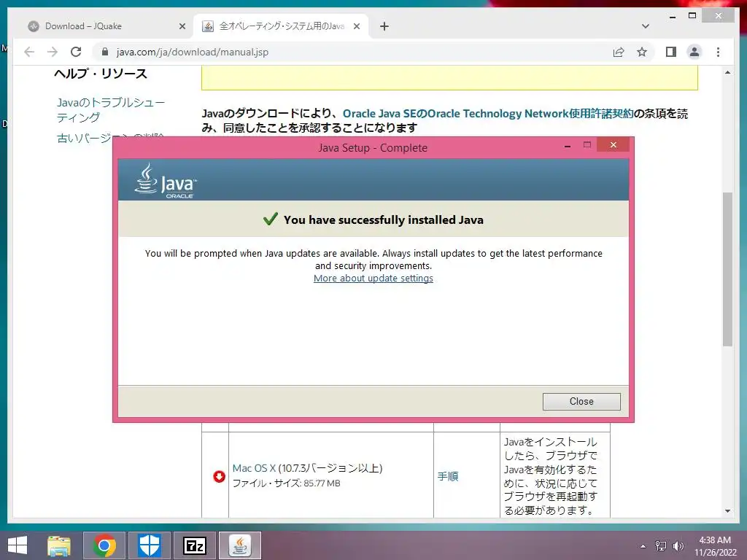Close the Java download page tab

coord(356,26)
